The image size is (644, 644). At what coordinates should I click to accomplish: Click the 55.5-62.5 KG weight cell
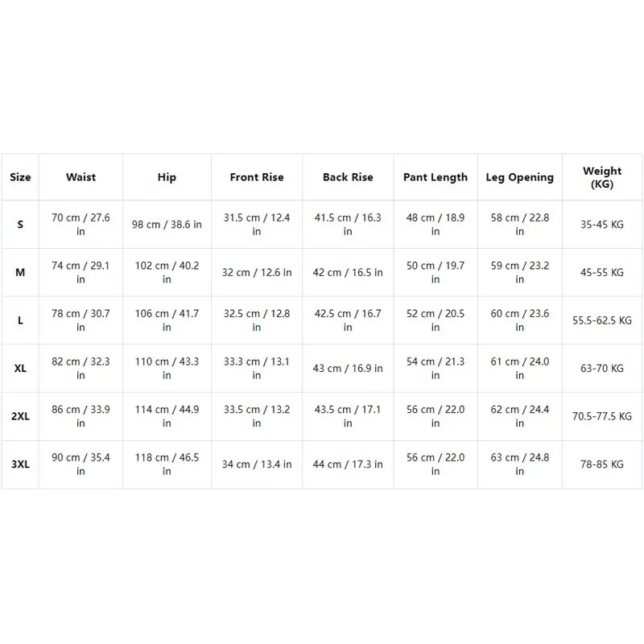[602, 320]
